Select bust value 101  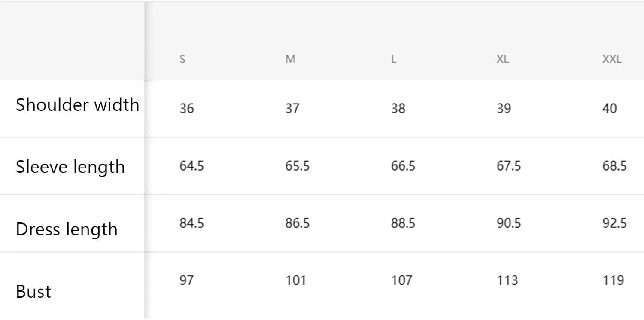[296, 280]
